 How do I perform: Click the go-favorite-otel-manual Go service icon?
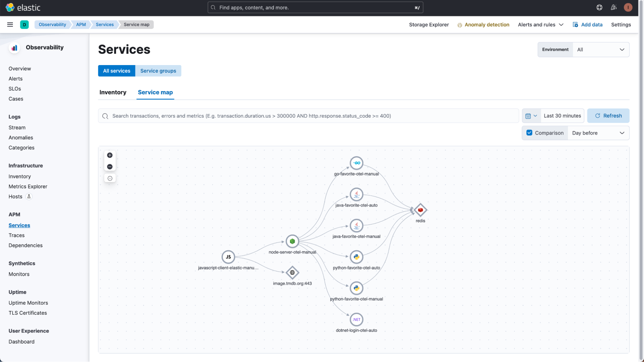[x=357, y=163]
